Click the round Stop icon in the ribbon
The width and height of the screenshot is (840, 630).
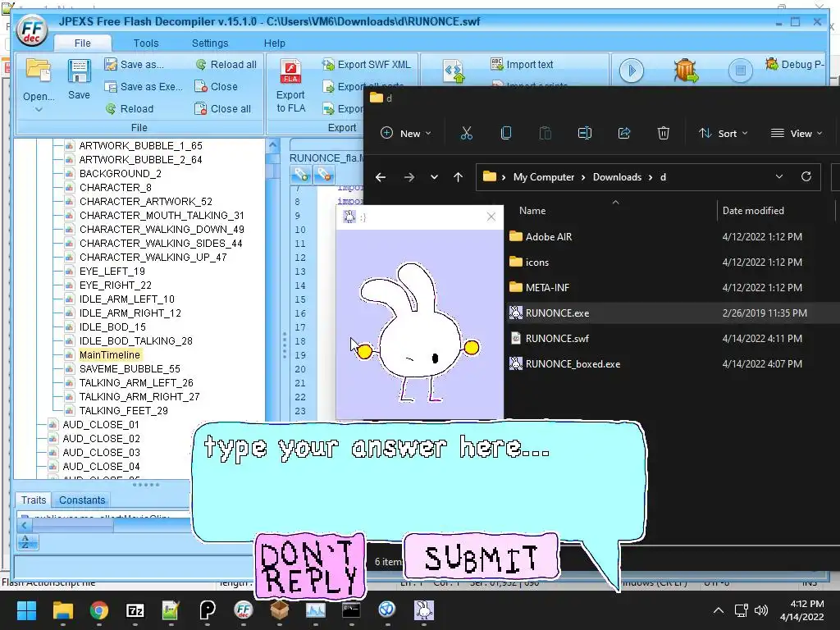click(x=741, y=71)
